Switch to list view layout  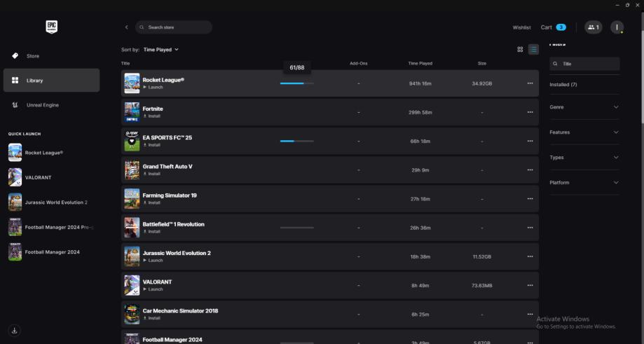pyautogui.click(x=533, y=50)
